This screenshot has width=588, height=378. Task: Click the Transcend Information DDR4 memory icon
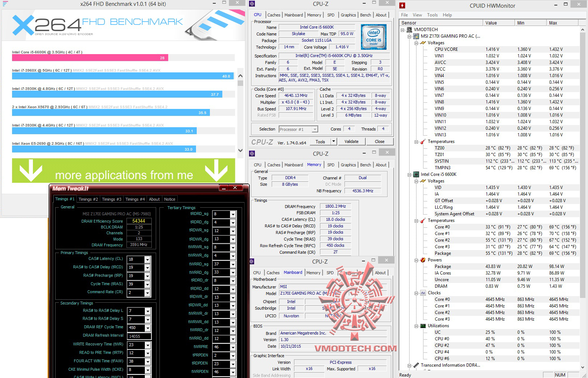416,365
